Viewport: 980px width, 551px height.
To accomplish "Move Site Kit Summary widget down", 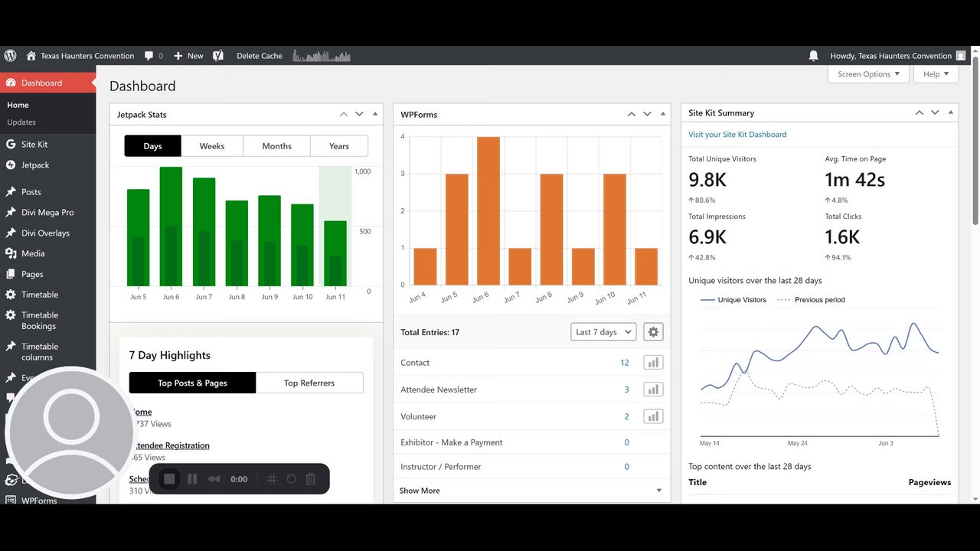I will (935, 112).
